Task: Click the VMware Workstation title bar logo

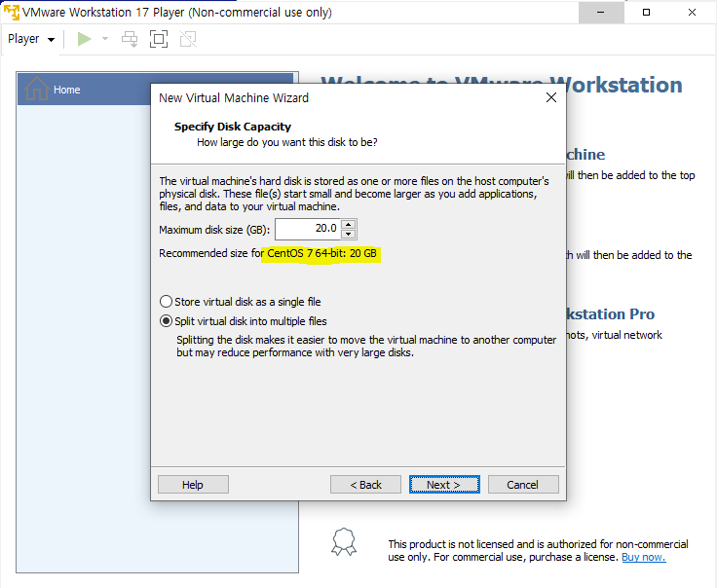Action: pyautogui.click(x=11, y=12)
